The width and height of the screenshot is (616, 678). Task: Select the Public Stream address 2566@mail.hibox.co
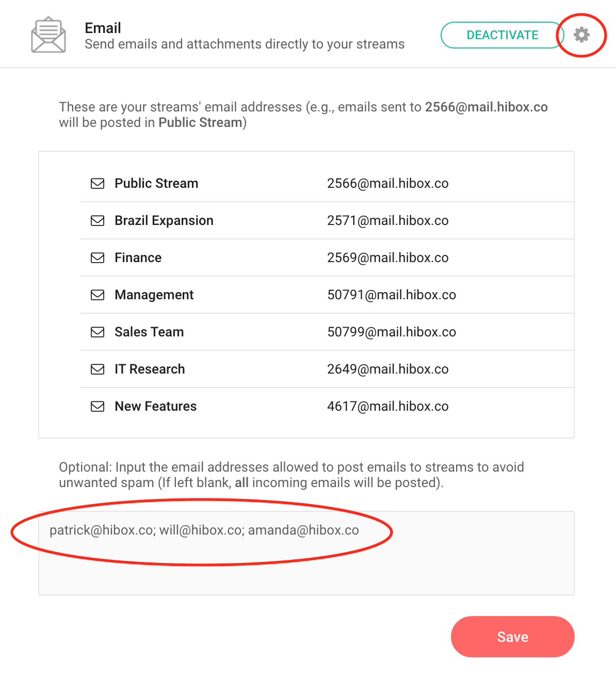[388, 184]
